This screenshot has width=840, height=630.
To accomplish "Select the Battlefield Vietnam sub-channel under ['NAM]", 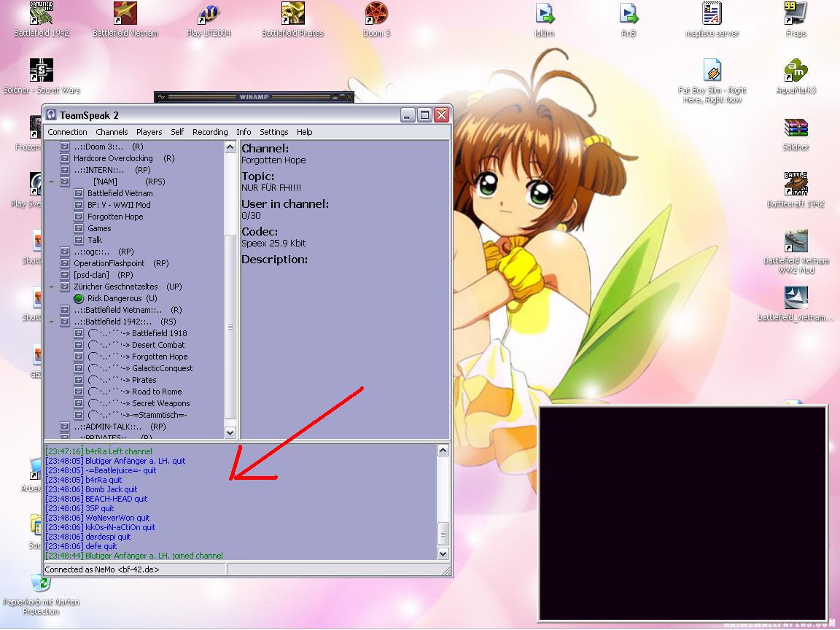I will pos(120,193).
